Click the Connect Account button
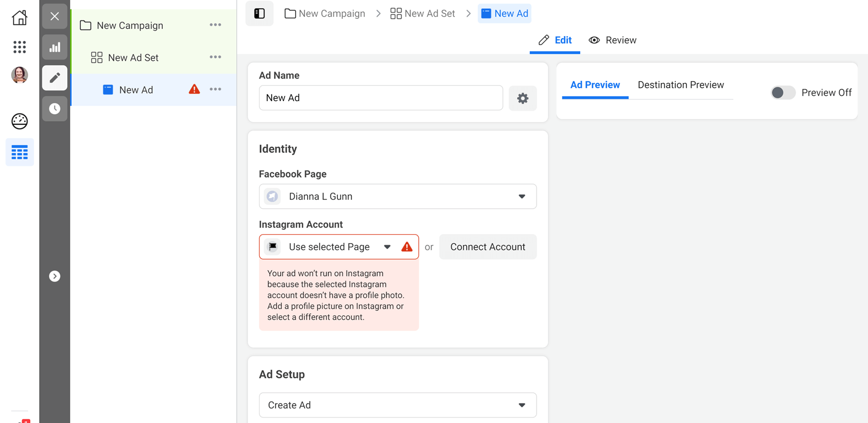868x423 pixels. point(487,247)
